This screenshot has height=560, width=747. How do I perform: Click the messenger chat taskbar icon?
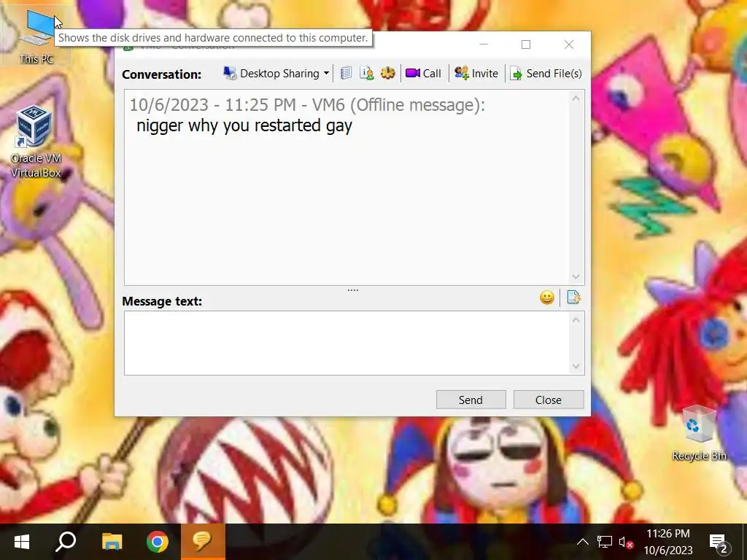(203, 542)
